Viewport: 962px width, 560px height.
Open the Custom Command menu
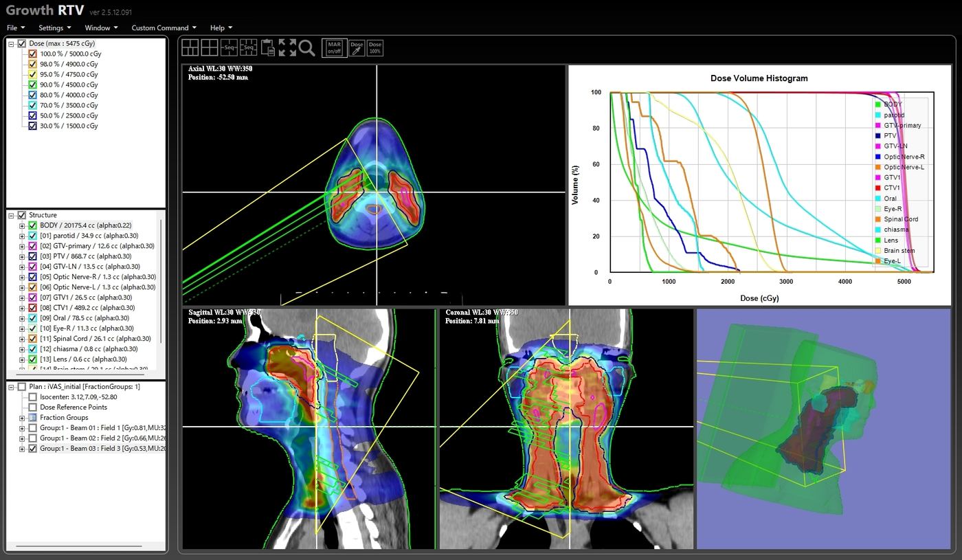pos(164,28)
